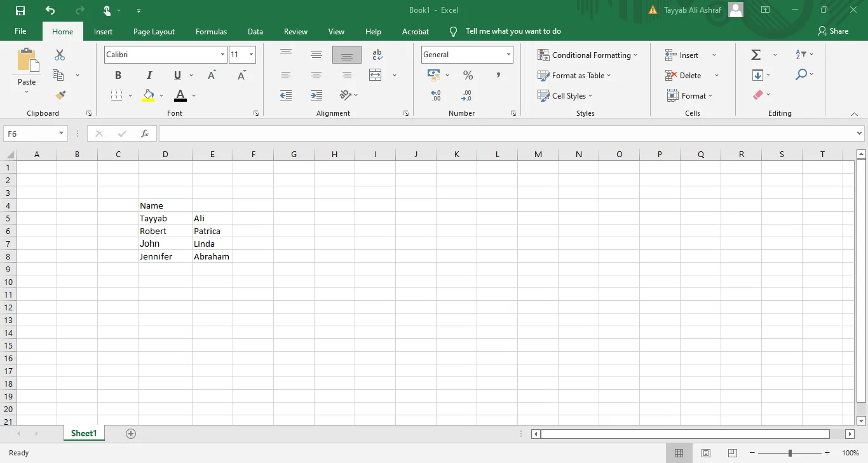The image size is (868, 463).
Task: Expand the General number format dropdown
Action: click(508, 55)
